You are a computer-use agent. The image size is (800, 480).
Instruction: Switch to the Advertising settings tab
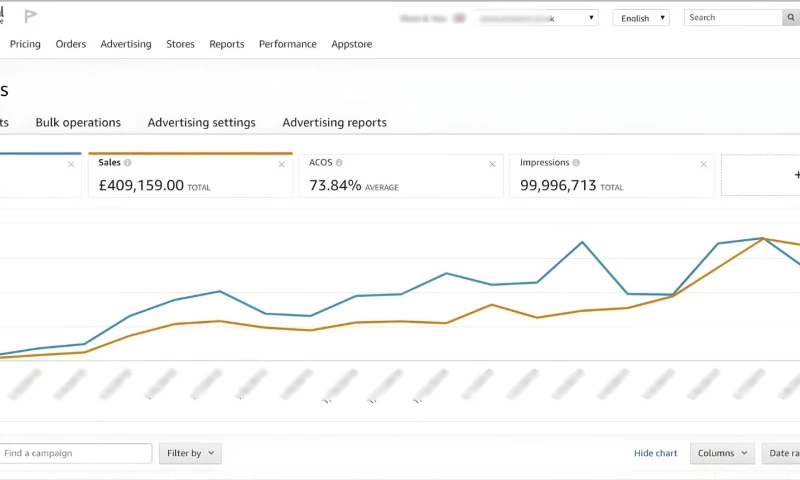[202, 122]
